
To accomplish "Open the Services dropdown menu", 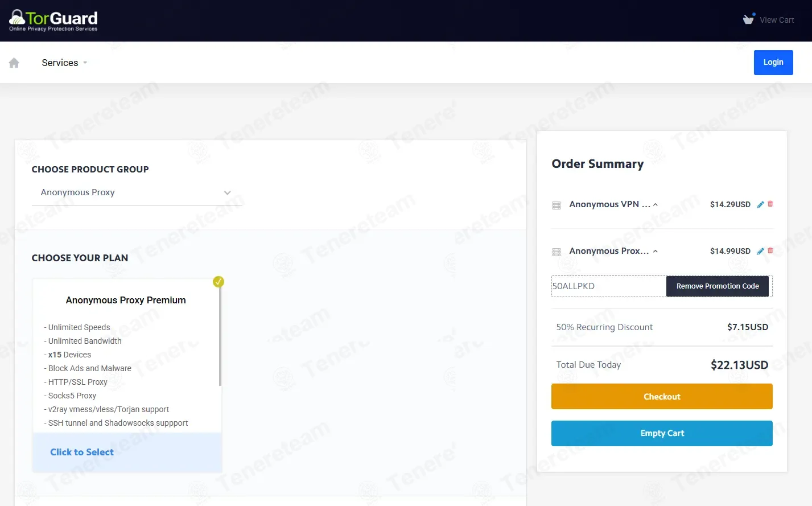I will pyautogui.click(x=64, y=63).
